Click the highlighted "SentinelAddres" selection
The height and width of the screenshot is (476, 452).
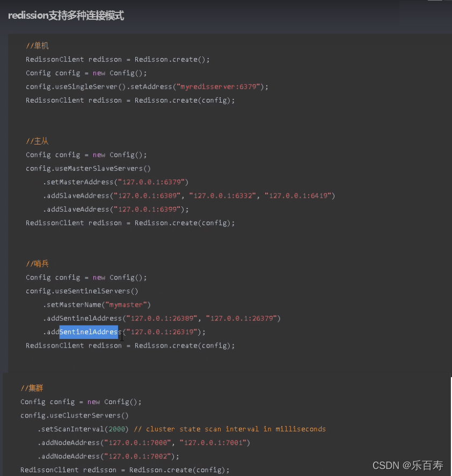click(89, 332)
